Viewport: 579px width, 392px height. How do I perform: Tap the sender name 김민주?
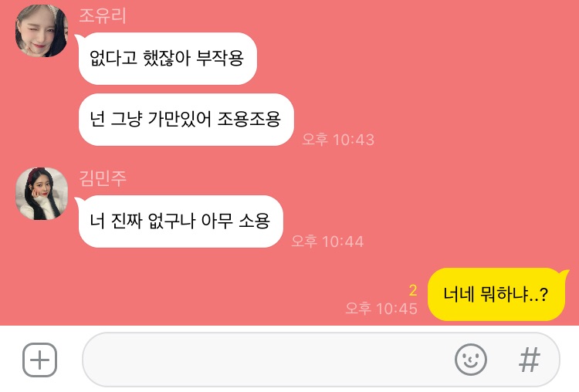tap(102, 178)
